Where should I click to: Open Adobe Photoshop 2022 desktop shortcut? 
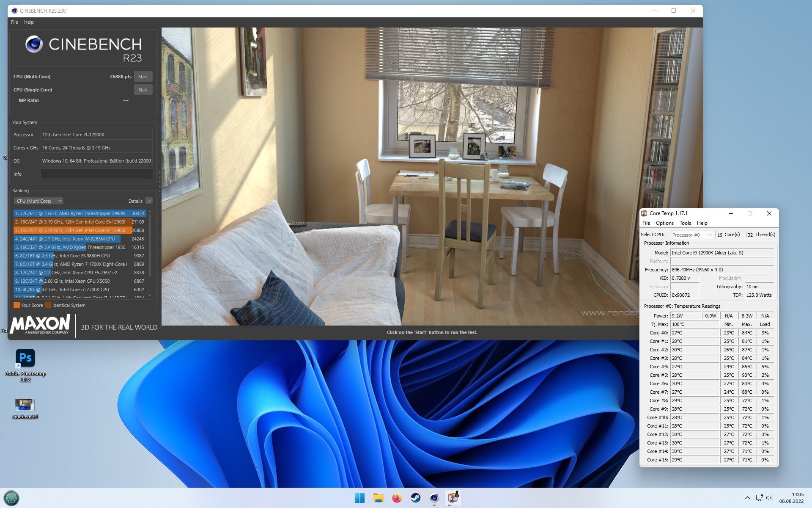(25, 365)
